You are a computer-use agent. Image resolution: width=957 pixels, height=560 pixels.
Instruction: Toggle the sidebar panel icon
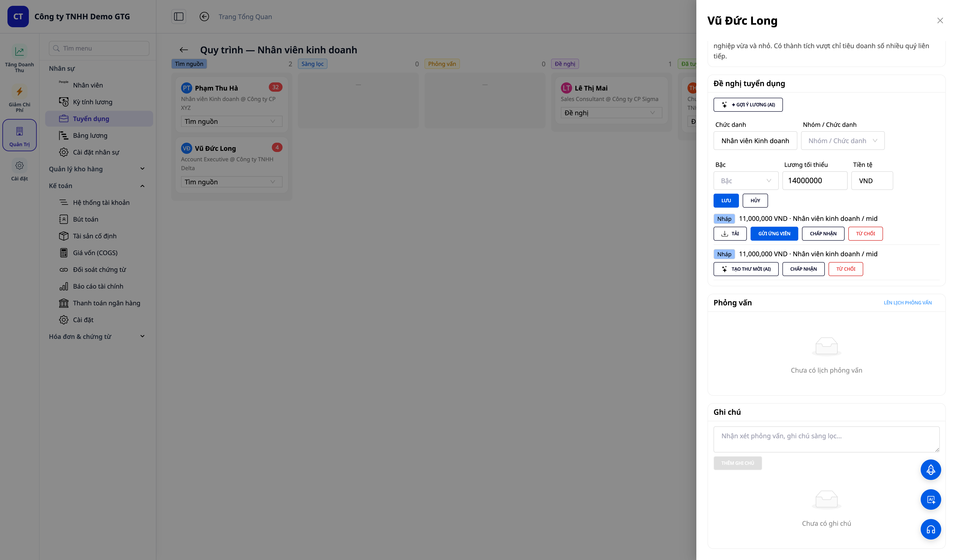point(179,16)
